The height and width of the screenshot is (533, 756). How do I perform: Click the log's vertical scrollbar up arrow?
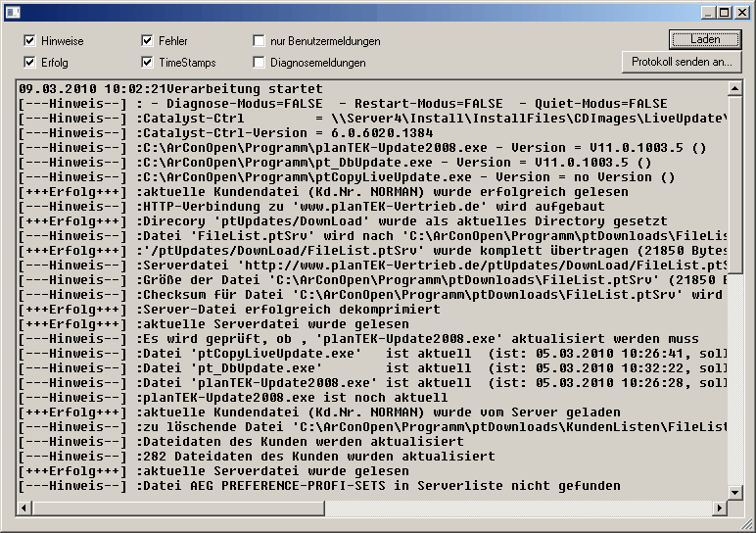tap(734, 88)
